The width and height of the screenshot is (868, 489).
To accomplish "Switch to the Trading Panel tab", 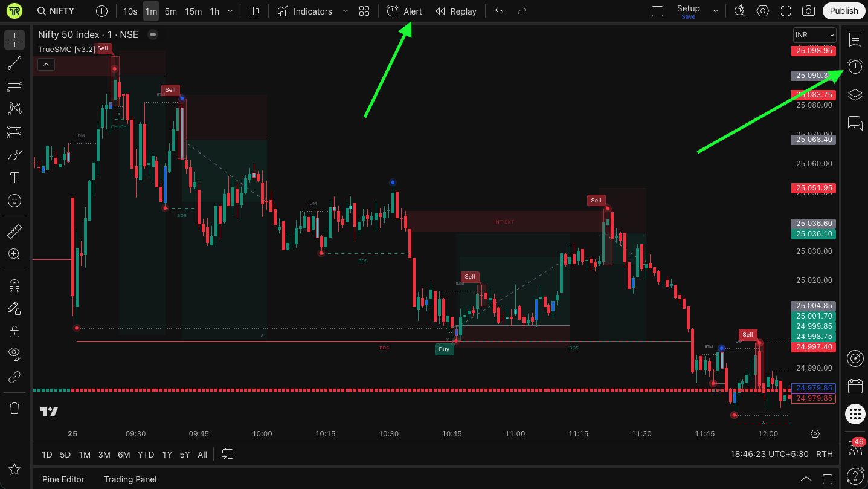I will 130,479.
